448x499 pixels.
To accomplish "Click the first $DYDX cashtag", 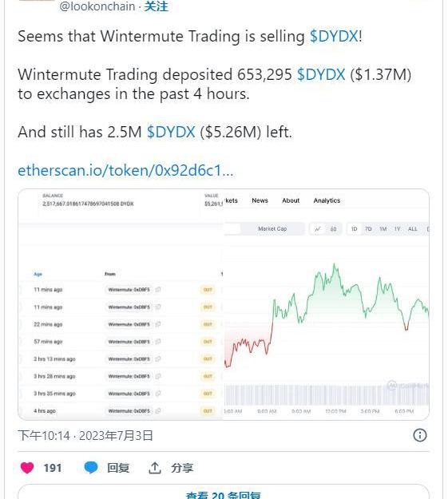I will click(x=334, y=36).
